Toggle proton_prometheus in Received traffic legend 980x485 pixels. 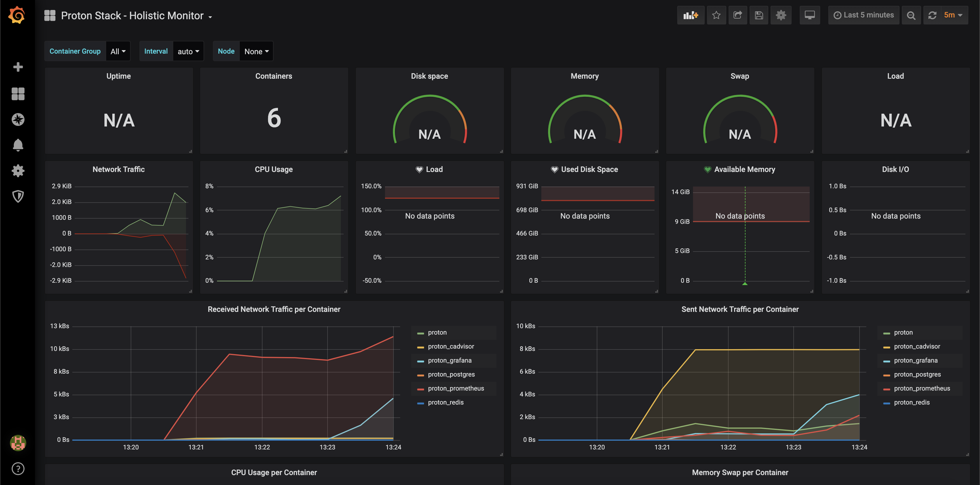[456, 389]
